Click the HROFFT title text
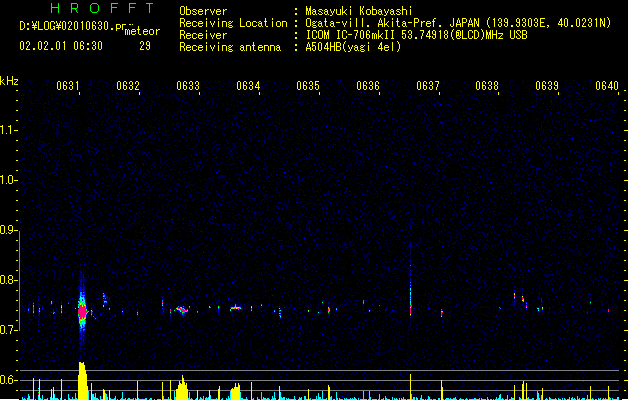629x400 pixels. 102,8
